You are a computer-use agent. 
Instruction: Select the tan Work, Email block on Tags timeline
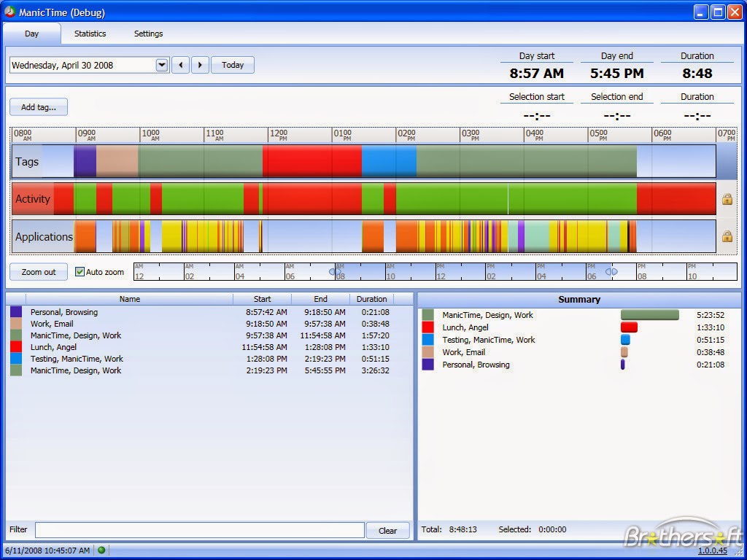click(117, 161)
